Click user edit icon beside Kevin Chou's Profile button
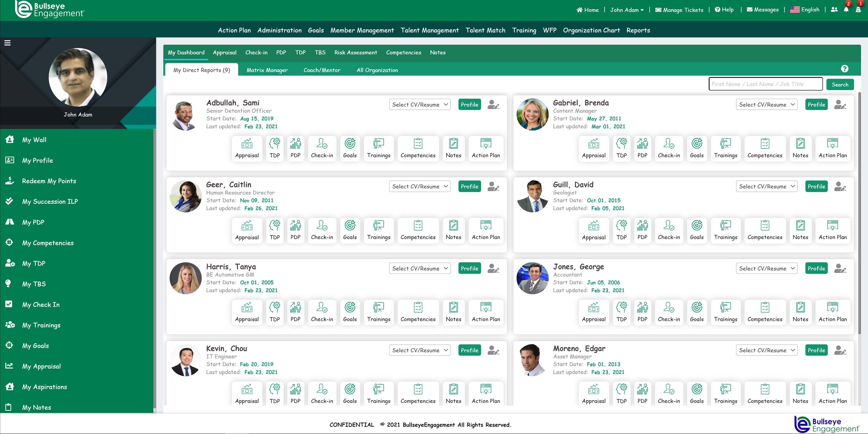 click(493, 350)
